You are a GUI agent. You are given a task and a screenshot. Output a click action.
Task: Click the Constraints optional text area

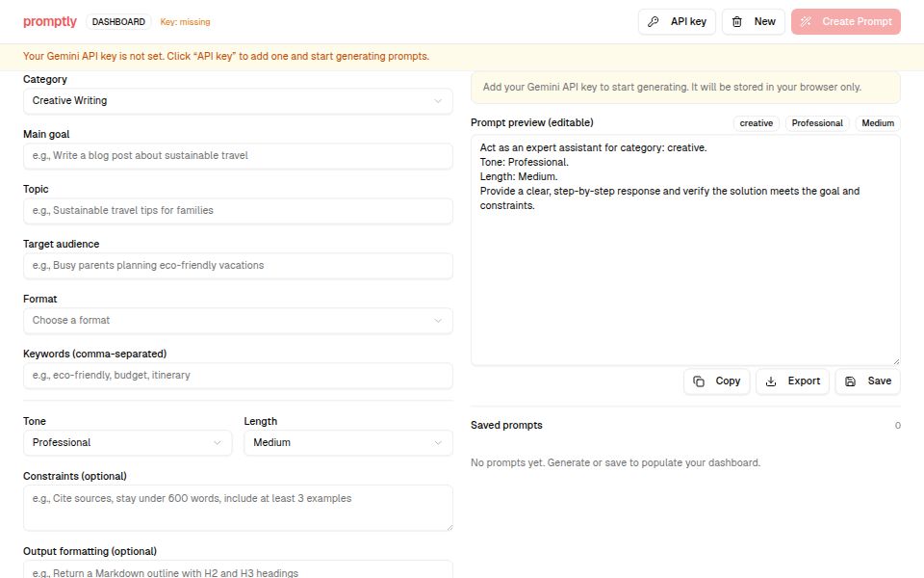pyautogui.click(x=238, y=508)
